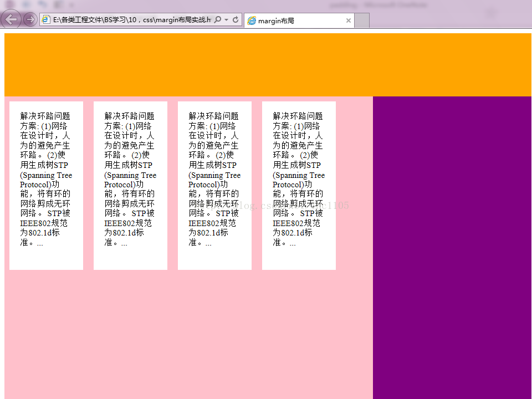Viewport: 532px width, 399px height.
Task: Click the purple right sidebar block
Action: click(x=452, y=247)
